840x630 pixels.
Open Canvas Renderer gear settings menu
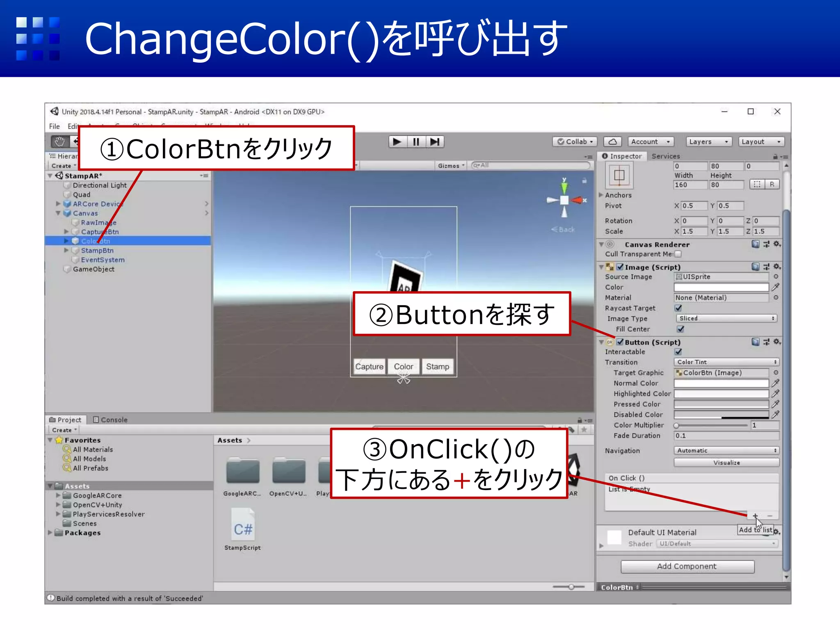coord(777,244)
